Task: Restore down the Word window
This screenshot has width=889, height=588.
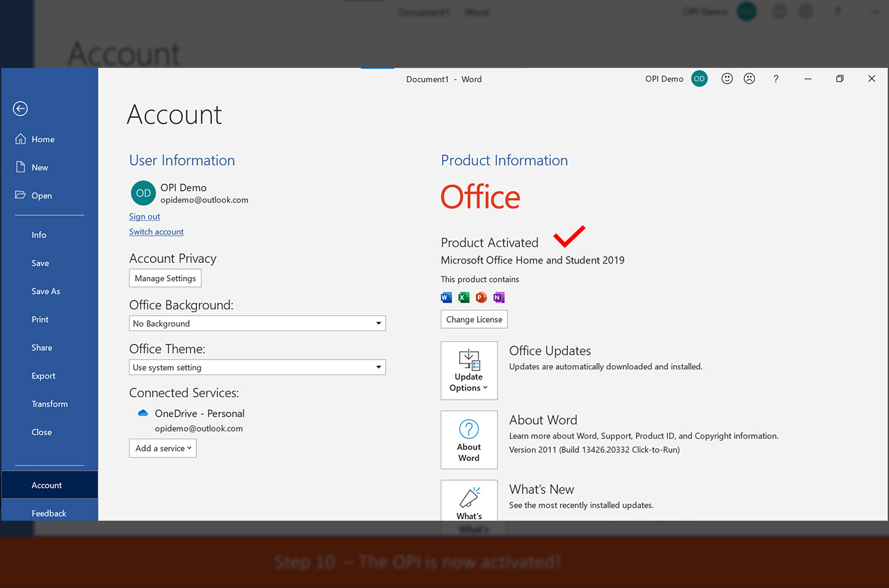Action: pos(840,79)
